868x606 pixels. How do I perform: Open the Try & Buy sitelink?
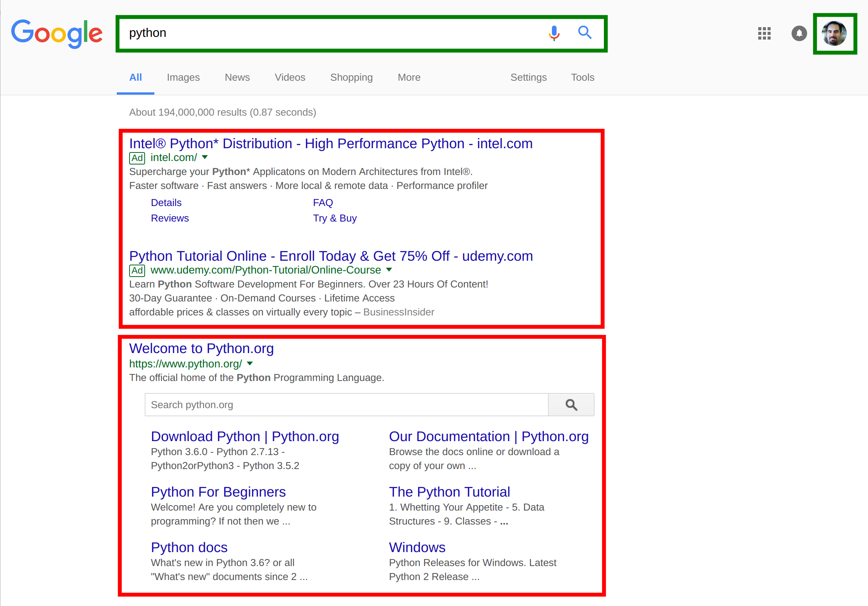335,218
